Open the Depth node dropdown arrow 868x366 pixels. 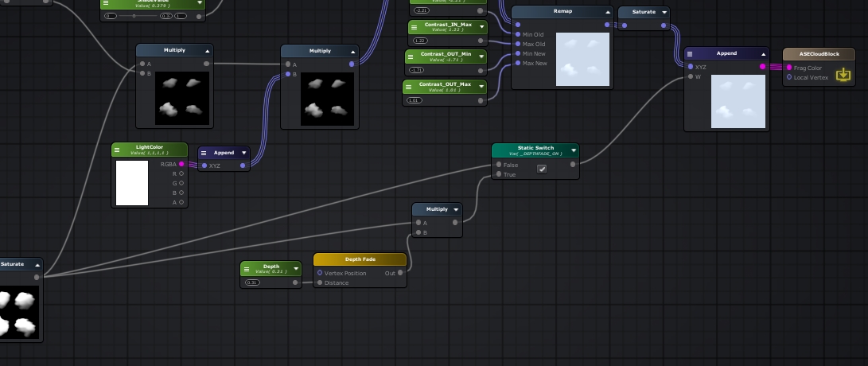(x=296, y=269)
